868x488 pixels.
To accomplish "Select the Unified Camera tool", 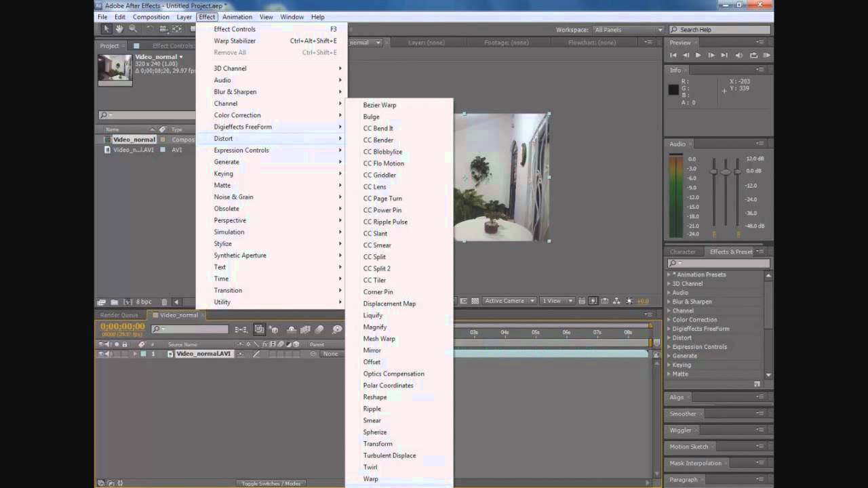I will [x=163, y=28].
